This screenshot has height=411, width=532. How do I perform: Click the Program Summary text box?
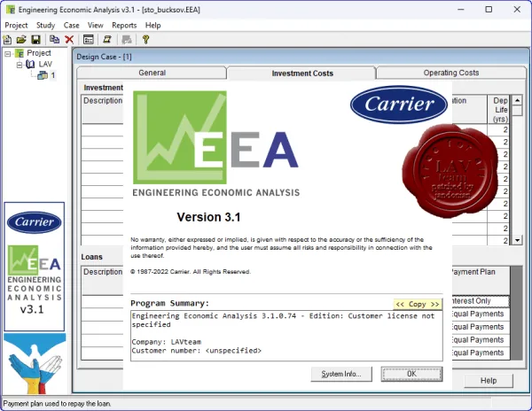pyautogui.click(x=286, y=336)
